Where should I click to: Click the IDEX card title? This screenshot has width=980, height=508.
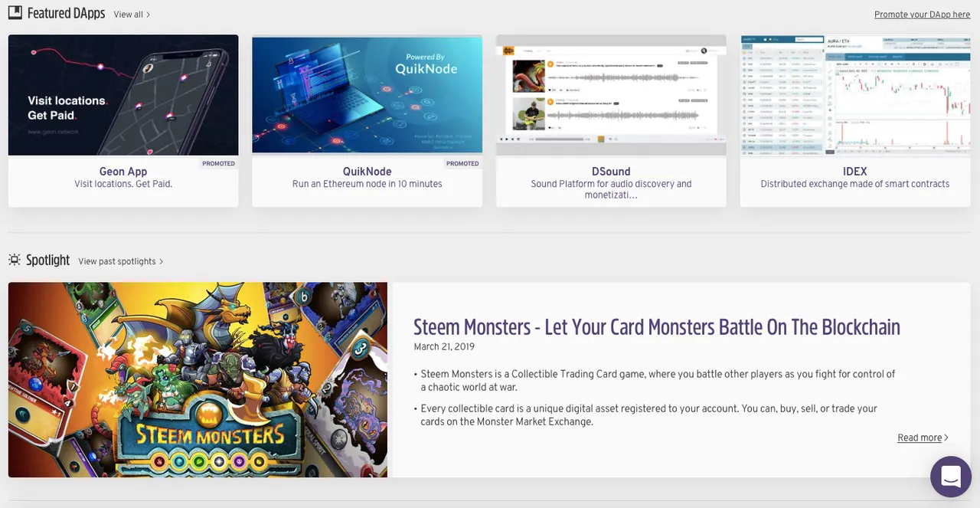[x=855, y=172]
